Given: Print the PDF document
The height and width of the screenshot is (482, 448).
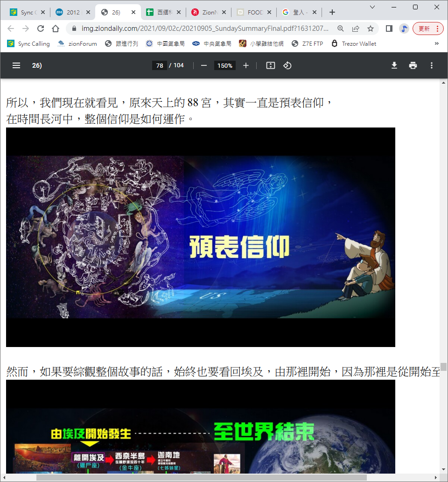Looking at the screenshot, I should tap(413, 65).
